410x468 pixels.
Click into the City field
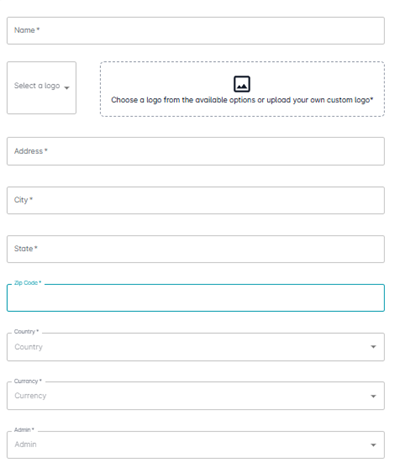pyautogui.click(x=196, y=200)
